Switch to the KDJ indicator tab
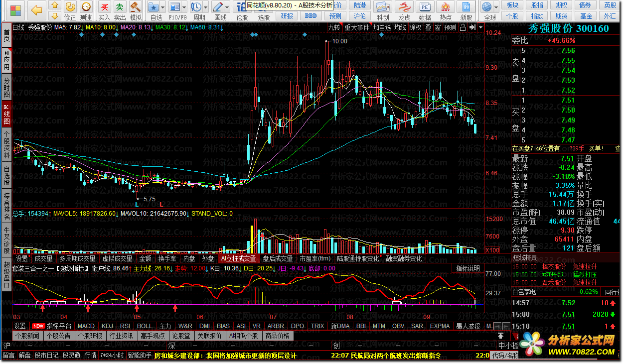This screenshot has width=624, height=364. 107,326
